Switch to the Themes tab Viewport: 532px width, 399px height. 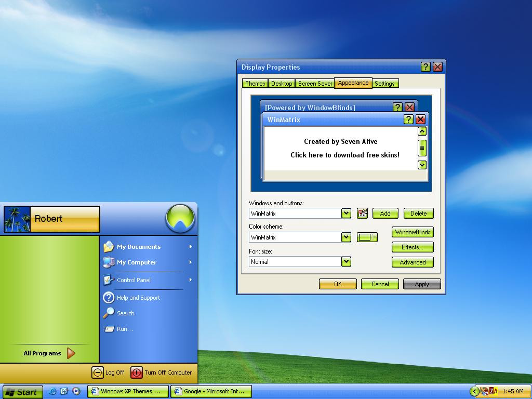point(255,84)
